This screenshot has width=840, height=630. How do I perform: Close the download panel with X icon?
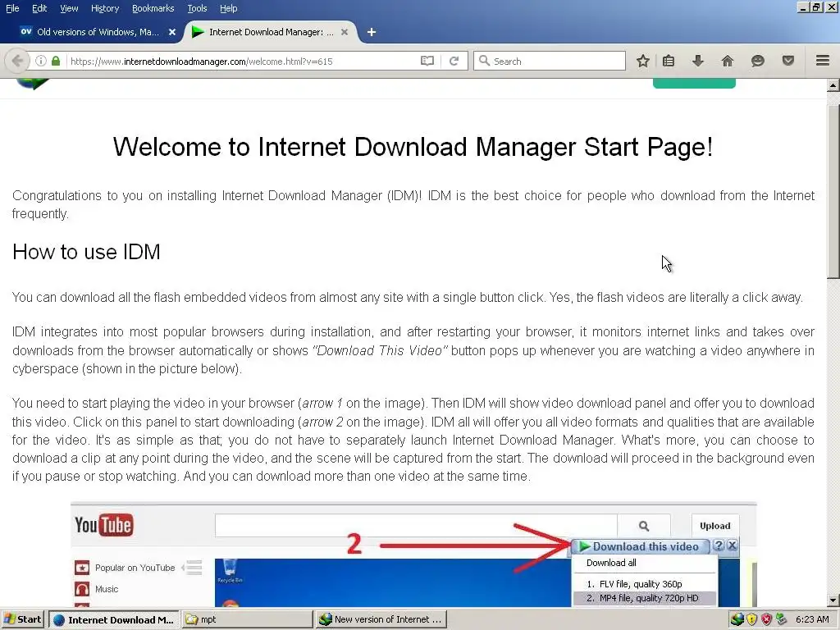click(732, 546)
